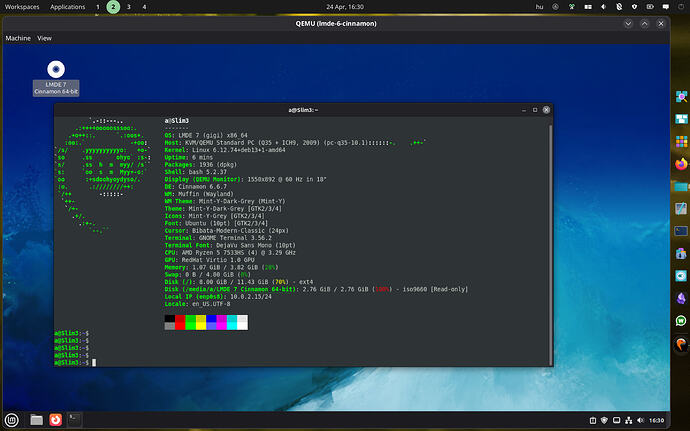The image size is (690, 431).
Task: Open Files manager from guest taskbar
Action: coord(37,420)
